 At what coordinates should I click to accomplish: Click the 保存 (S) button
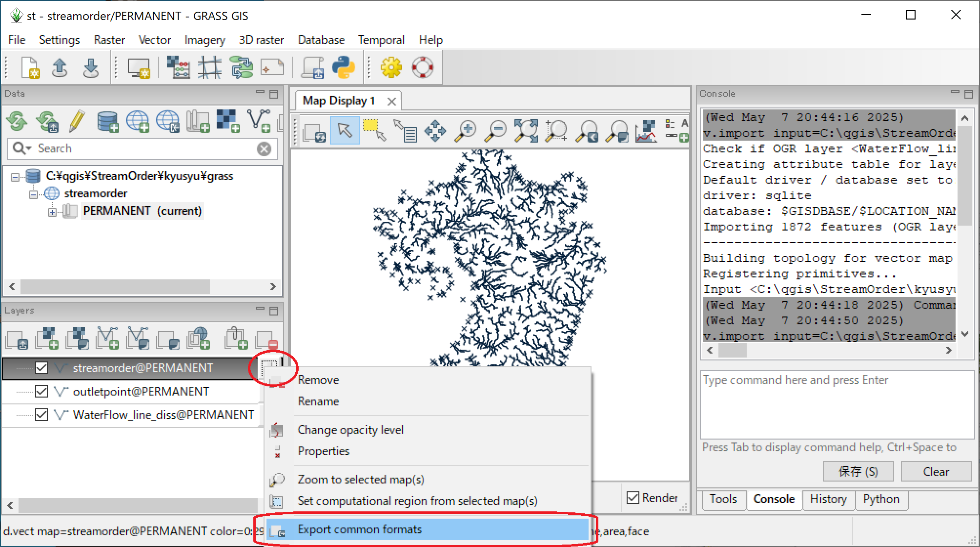coord(858,472)
